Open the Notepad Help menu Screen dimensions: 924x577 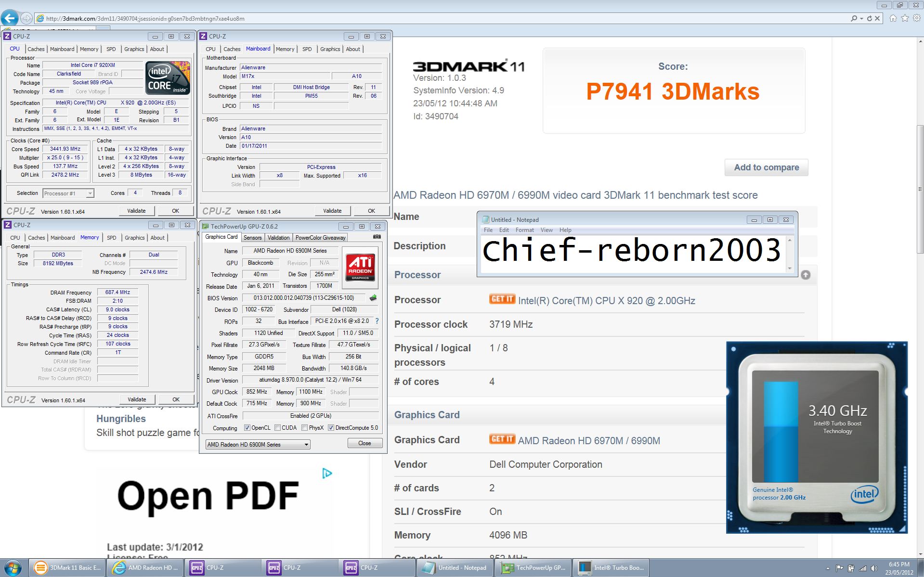click(x=565, y=230)
